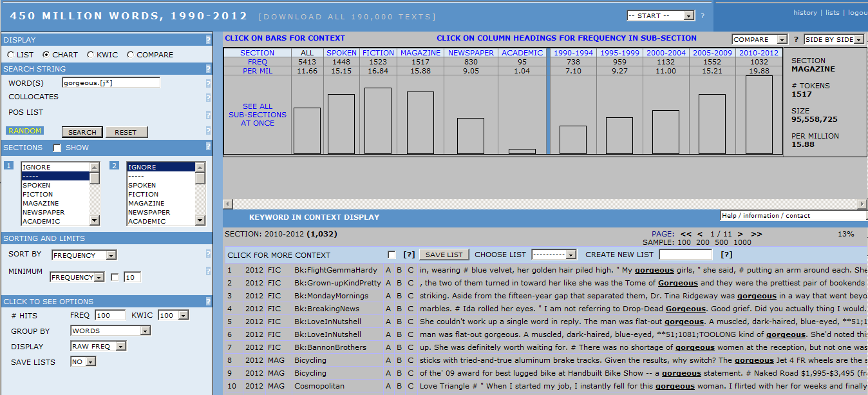
Task: Click the 1990-1994 column heading
Action: click(573, 53)
